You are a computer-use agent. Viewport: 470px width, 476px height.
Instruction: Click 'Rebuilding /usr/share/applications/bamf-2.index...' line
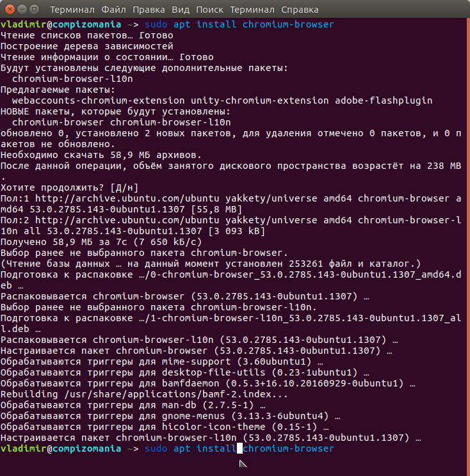144,394
